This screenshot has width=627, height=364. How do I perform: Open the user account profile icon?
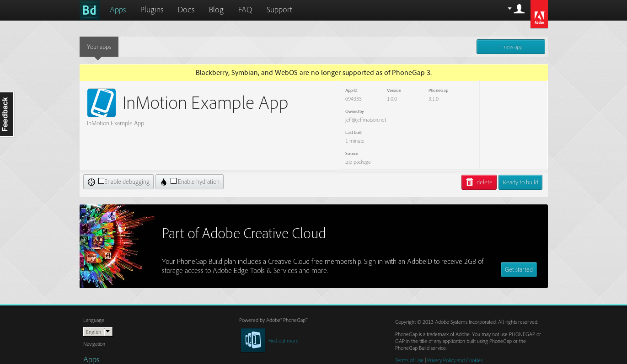[519, 9]
